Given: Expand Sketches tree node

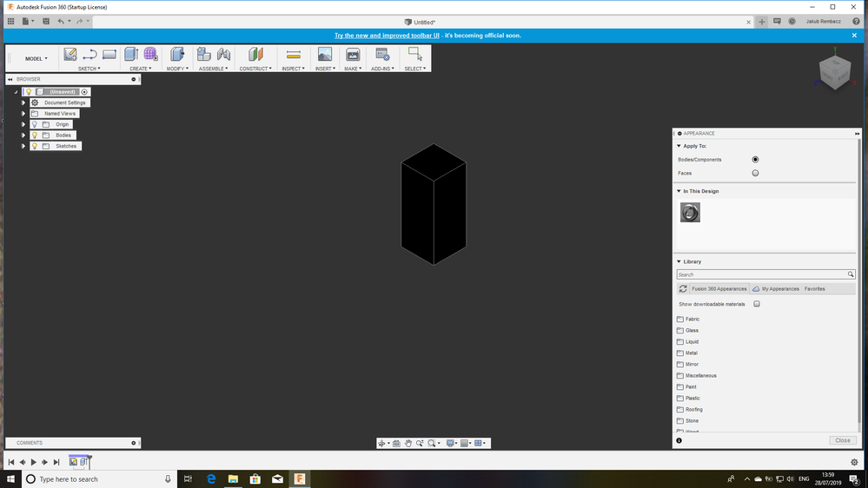Looking at the screenshot, I should point(23,146).
